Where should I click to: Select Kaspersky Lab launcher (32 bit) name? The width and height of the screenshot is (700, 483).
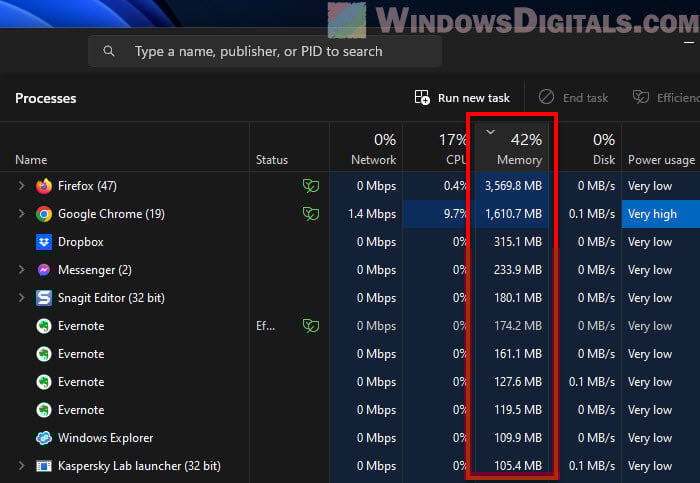coord(139,466)
